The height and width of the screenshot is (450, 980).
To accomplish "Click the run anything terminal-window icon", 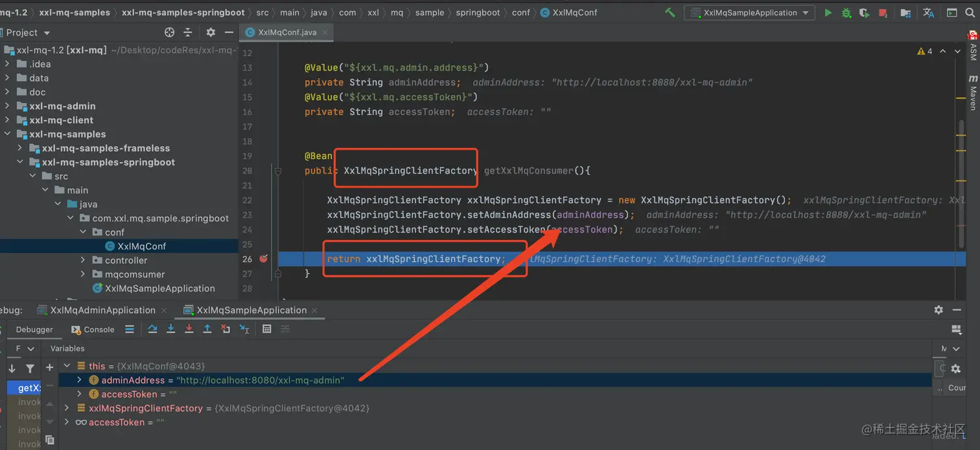I will (951, 12).
